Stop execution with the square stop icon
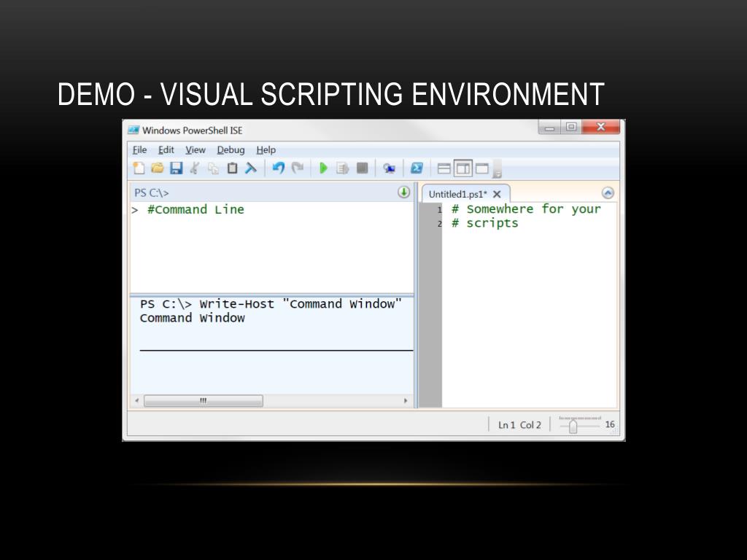The image size is (747, 560). [362, 168]
